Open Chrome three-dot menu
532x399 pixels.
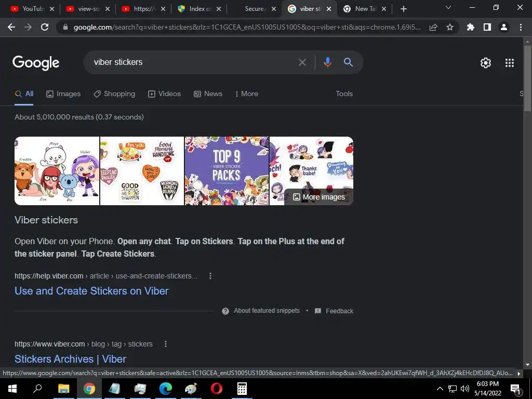(x=521, y=27)
